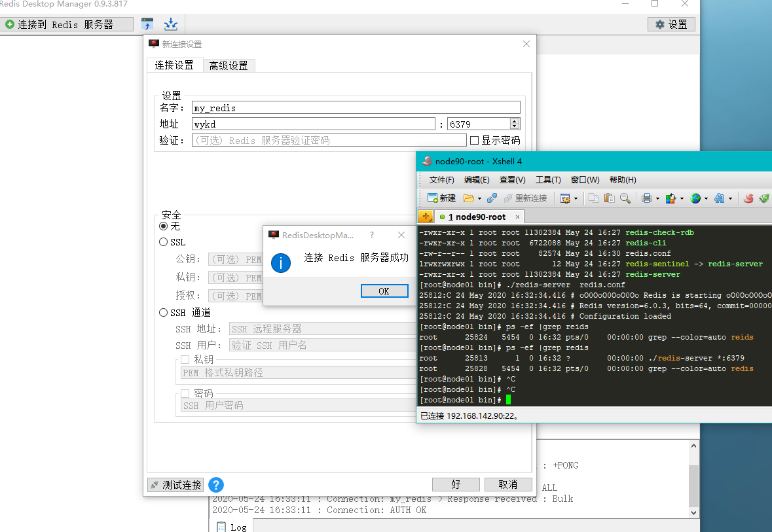Image resolution: width=772 pixels, height=532 pixels.
Task: Click the green plus Connect to Redis server button
Action: 66,24
